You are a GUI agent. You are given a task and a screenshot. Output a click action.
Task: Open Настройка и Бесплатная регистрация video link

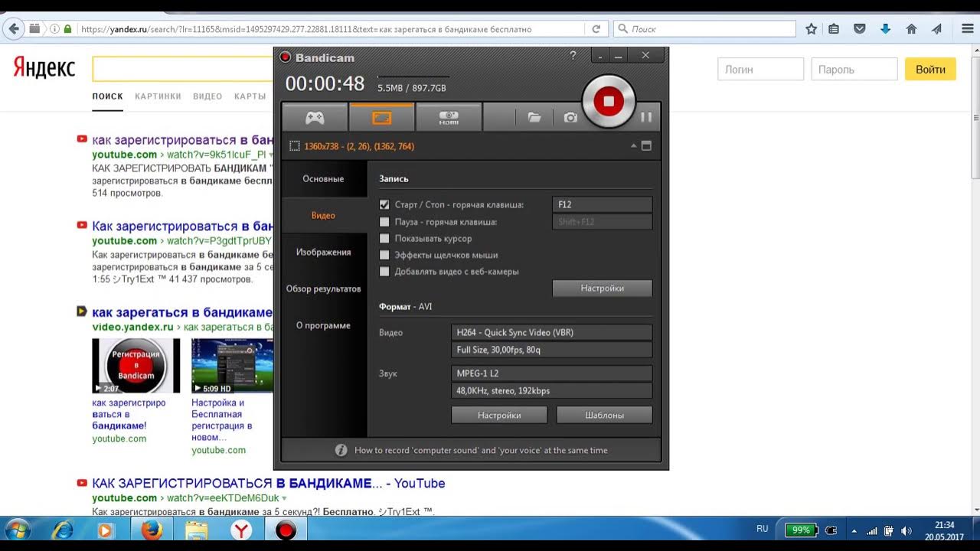point(222,420)
